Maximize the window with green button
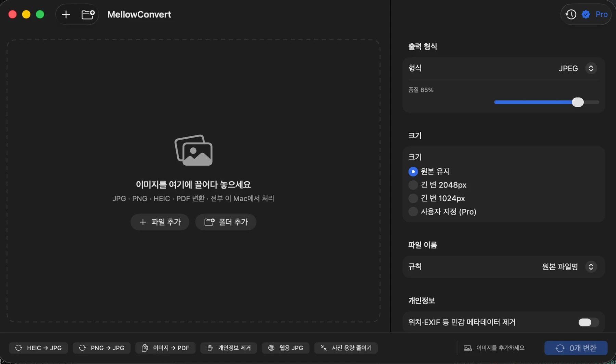This screenshot has height=364, width=616. 40,14
